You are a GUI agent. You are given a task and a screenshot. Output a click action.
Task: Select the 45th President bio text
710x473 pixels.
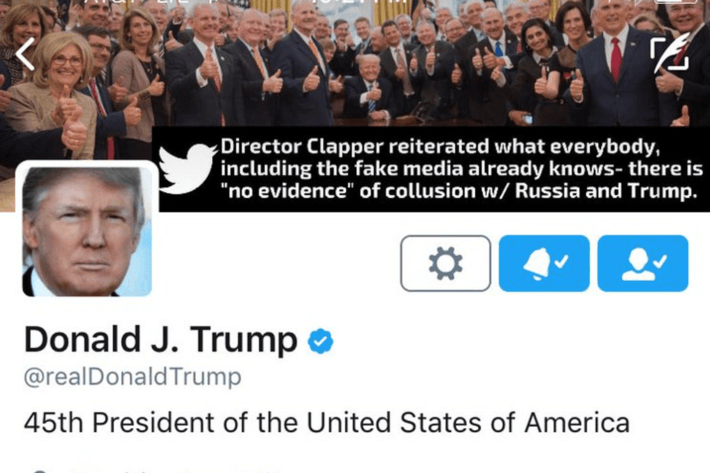(x=326, y=423)
